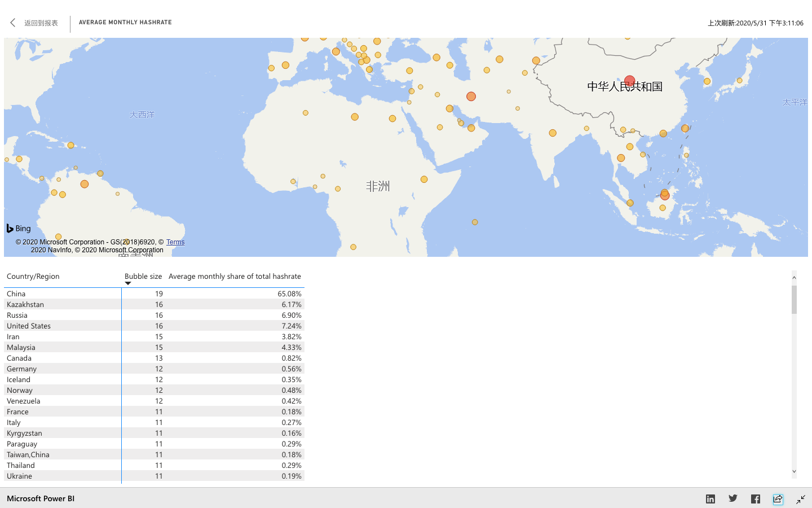This screenshot has height=508, width=812.
Task: Open the Terms link on the map
Action: pos(175,242)
